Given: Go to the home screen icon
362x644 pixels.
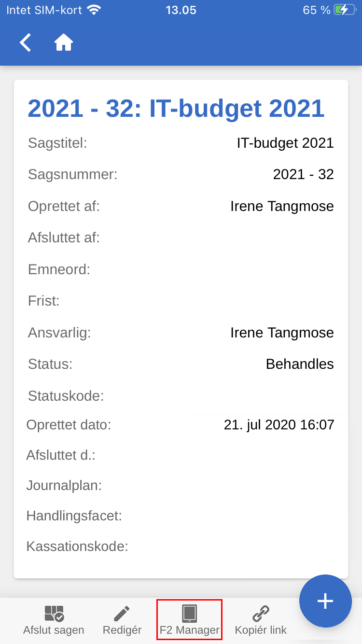Looking at the screenshot, I should pyautogui.click(x=64, y=42).
